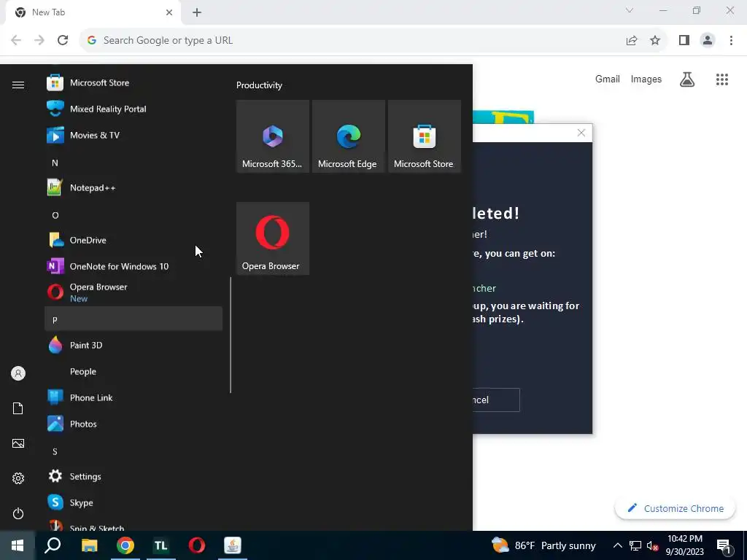The height and width of the screenshot is (560, 747).
Task: Launch Opera Browser from the app list
Action: 133,292
